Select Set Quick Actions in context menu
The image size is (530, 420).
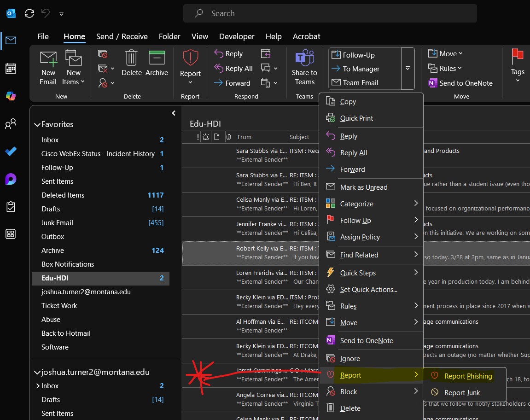click(371, 290)
